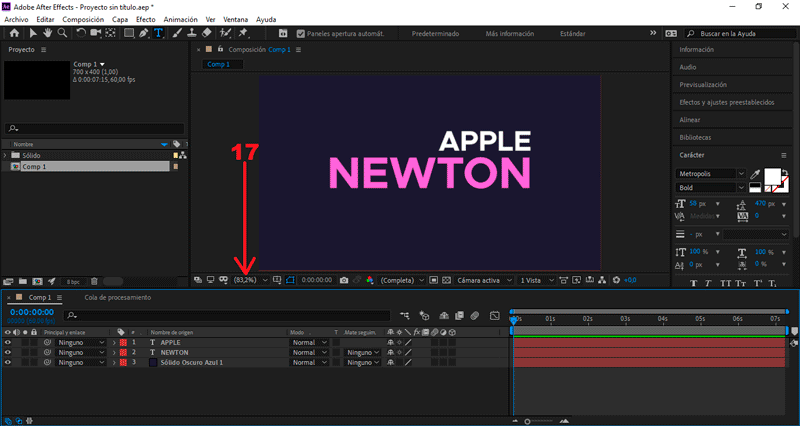Open the Bibliotecas panel
800x426 pixels.
tap(695, 137)
